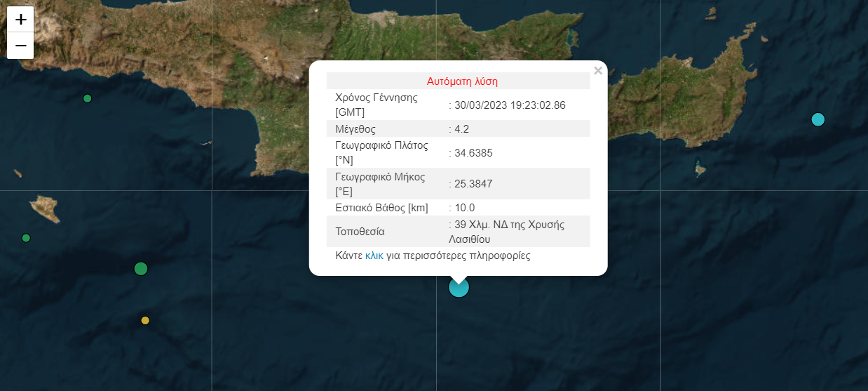868x391 pixels.
Task: Select small green marker near Crete's southwest coast
Action: click(x=88, y=98)
